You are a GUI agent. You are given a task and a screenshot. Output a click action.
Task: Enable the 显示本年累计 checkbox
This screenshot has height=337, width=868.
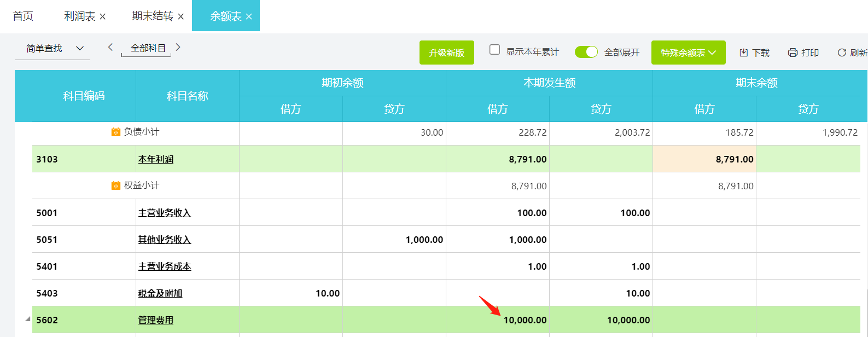point(494,50)
